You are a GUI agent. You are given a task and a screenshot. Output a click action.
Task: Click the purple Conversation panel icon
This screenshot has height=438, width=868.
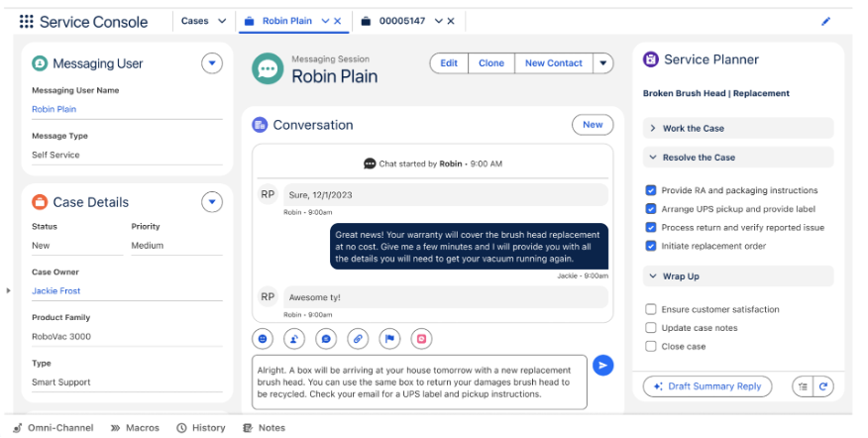260,125
